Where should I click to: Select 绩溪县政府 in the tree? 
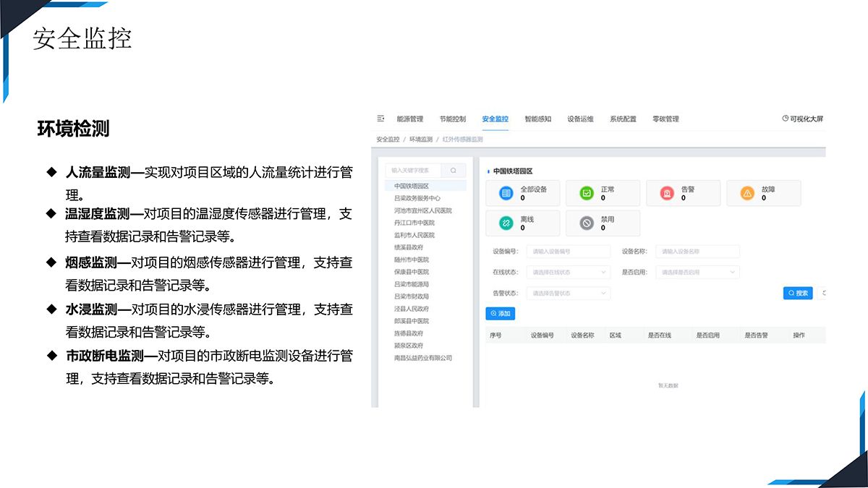pos(409,247)
